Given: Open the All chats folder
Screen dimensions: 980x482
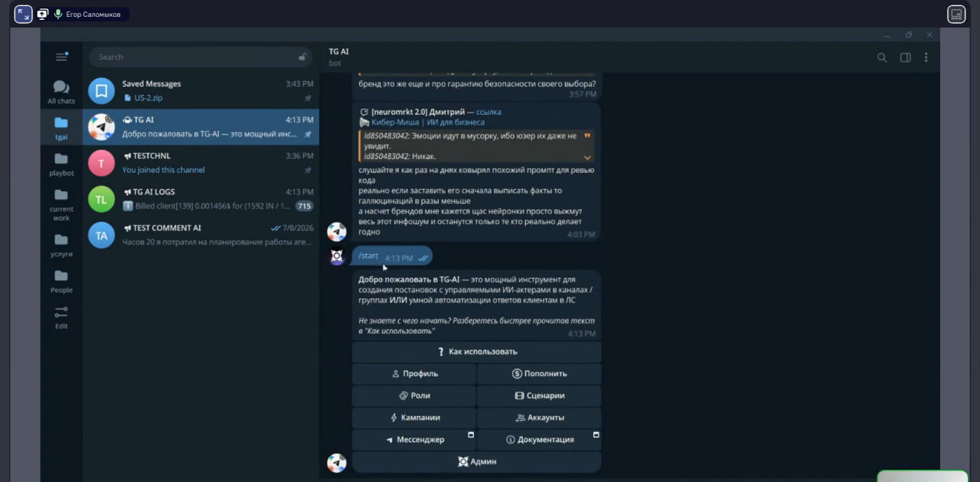Looking at the screenshot, I should point(61,92).
